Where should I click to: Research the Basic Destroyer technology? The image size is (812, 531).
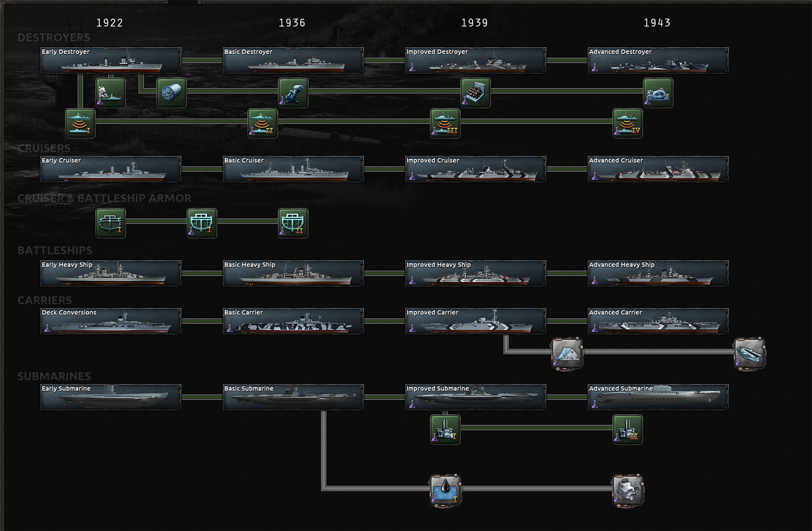pyautogui.click(x=293, y=61)
